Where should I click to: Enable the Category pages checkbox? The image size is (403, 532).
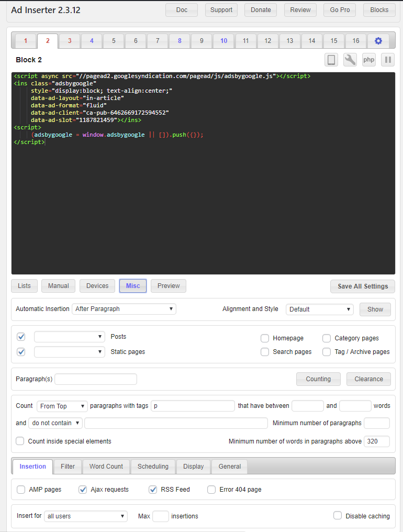(x=327, y=338)
